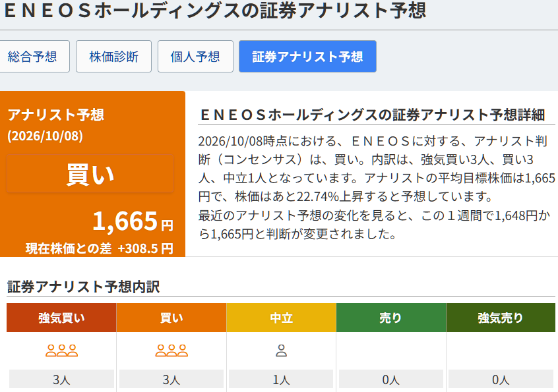558x392 pixels.
Task: Click the 3人 count under 強気買い
Action: click(x=61, y=379)
